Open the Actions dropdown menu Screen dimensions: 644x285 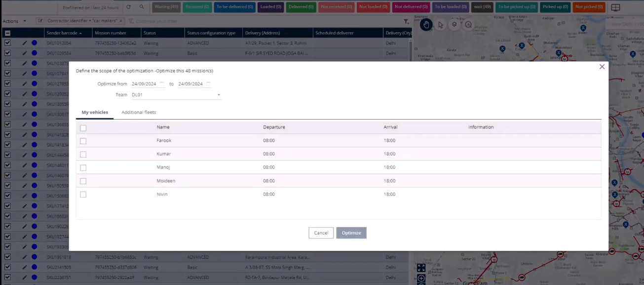click(14, 21)
